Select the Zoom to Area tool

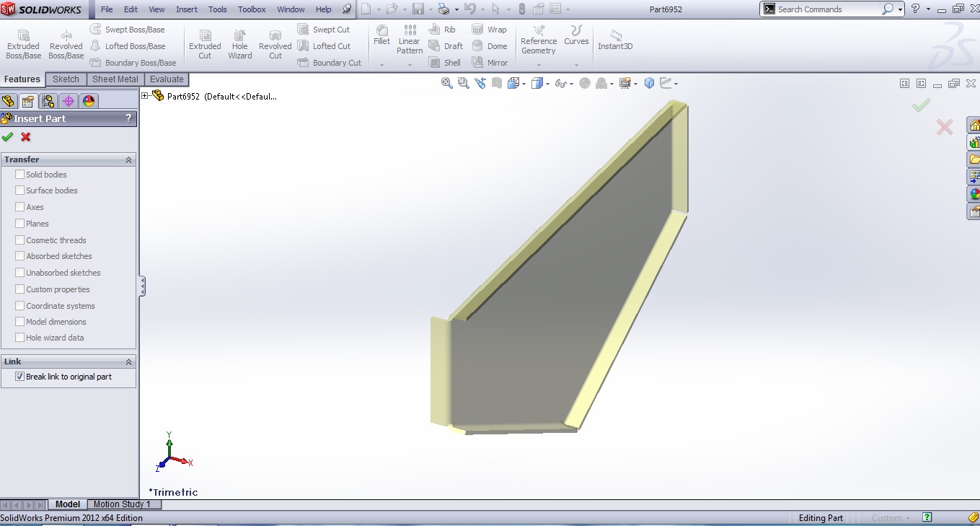464,82
